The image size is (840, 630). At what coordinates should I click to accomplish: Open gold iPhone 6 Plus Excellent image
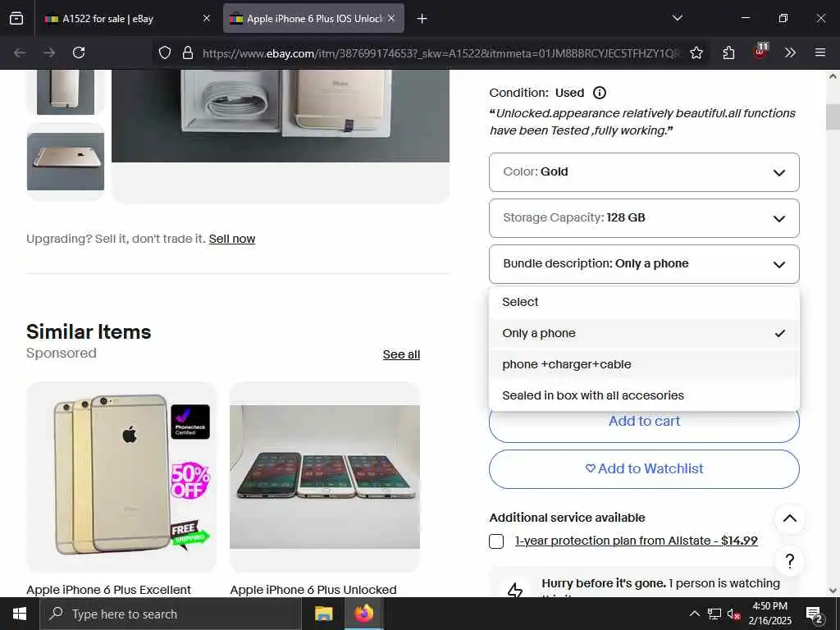[121, 477]
